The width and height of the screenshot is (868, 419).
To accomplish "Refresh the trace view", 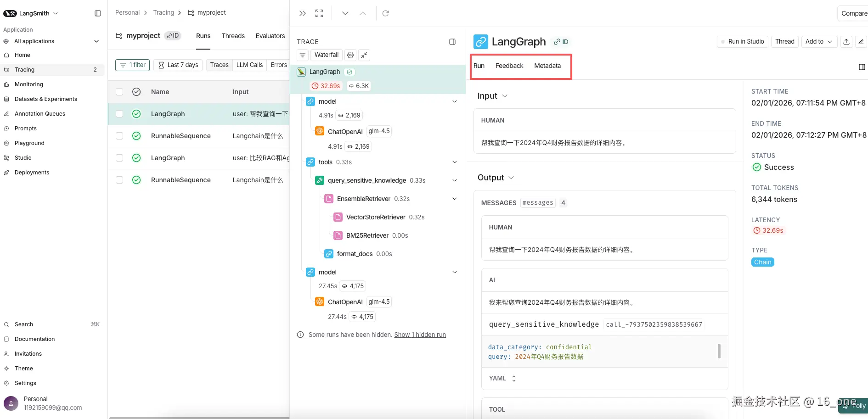I will pos(386,13).
